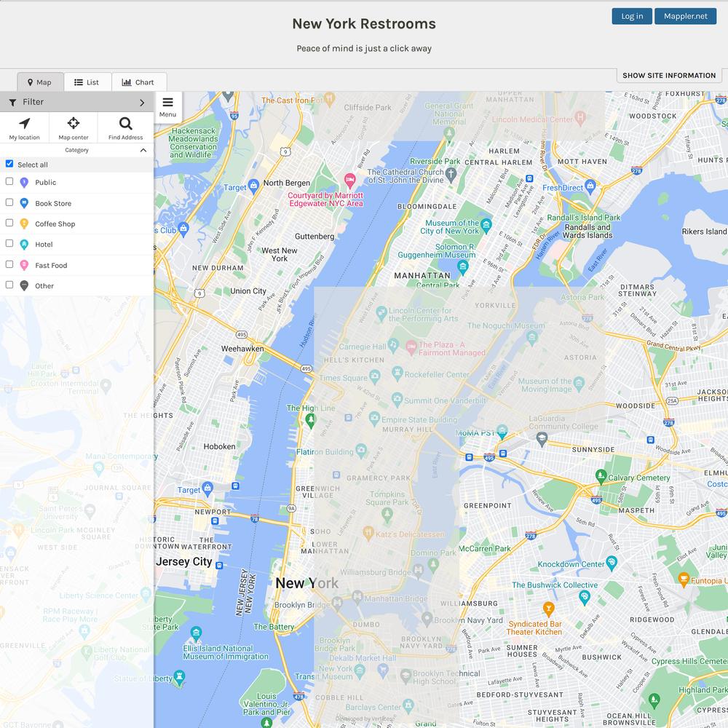Click the Jersey City label on the map
The height and width of the screenshot is (728, 728).
pyautogui.click(x=184, y=562)
